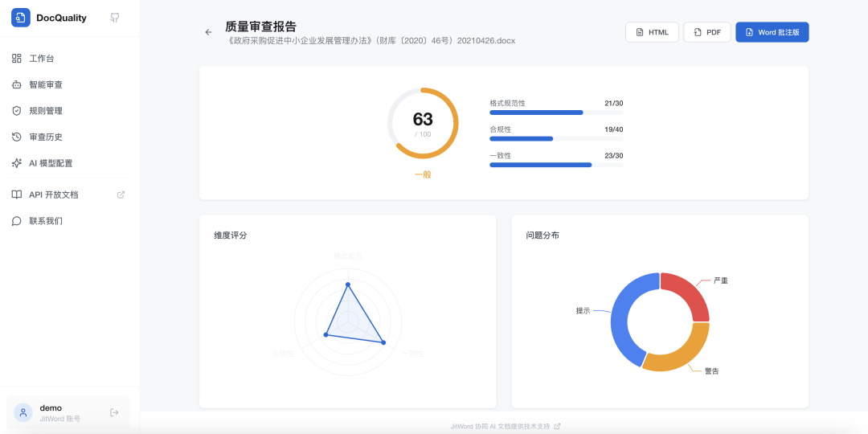
Task: Open the API 开放文档 link
Action: [70, 194]
